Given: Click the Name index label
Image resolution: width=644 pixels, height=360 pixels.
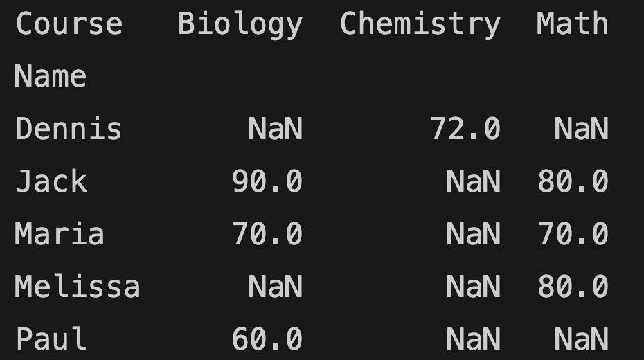Looking at the screenshot, I should [x=51, y=76].
